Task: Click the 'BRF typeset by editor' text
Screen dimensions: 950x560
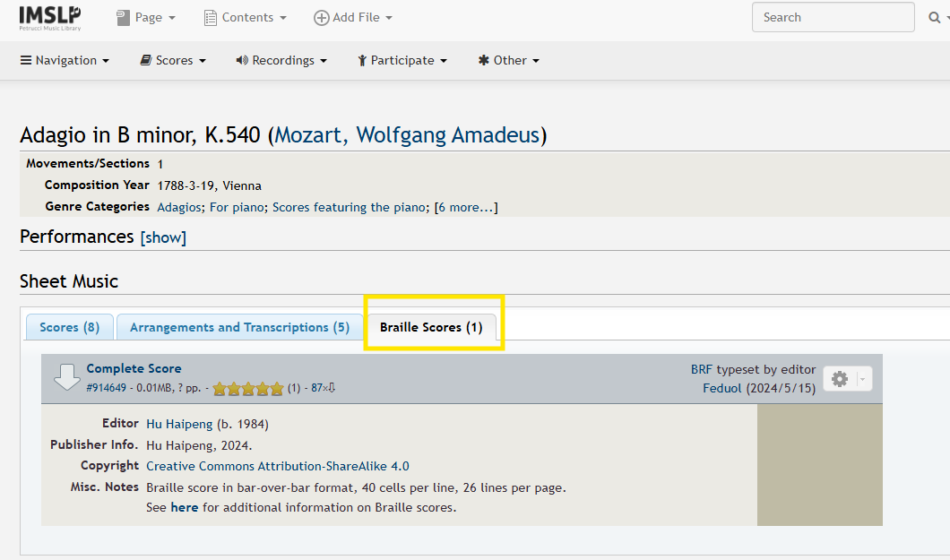Action: [753, 369]
